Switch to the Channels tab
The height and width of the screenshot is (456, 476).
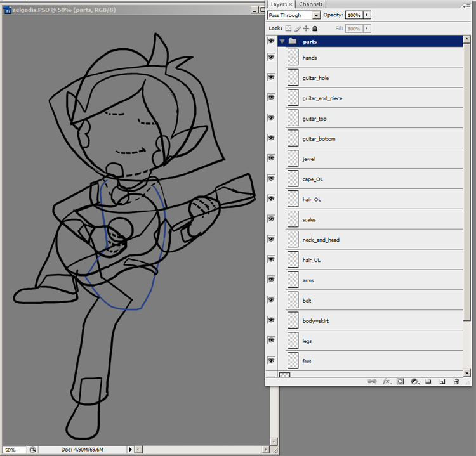click(x=310, y=4)
